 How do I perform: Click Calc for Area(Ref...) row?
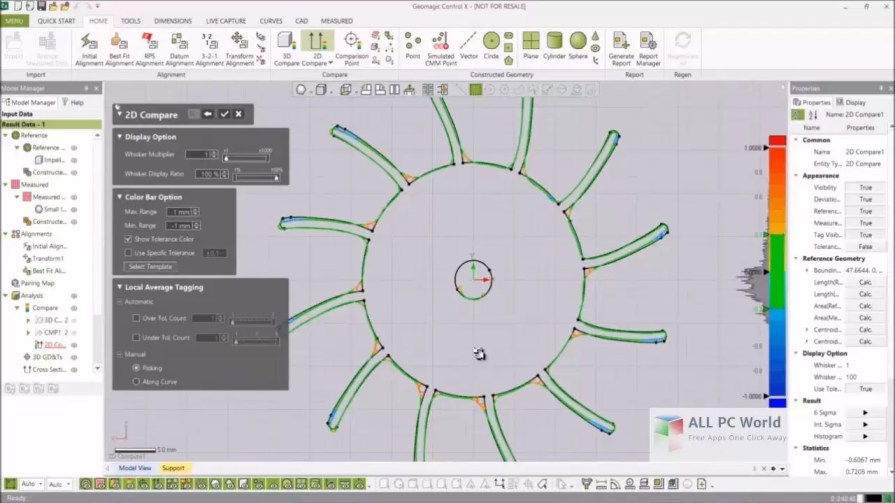[865, 306]
